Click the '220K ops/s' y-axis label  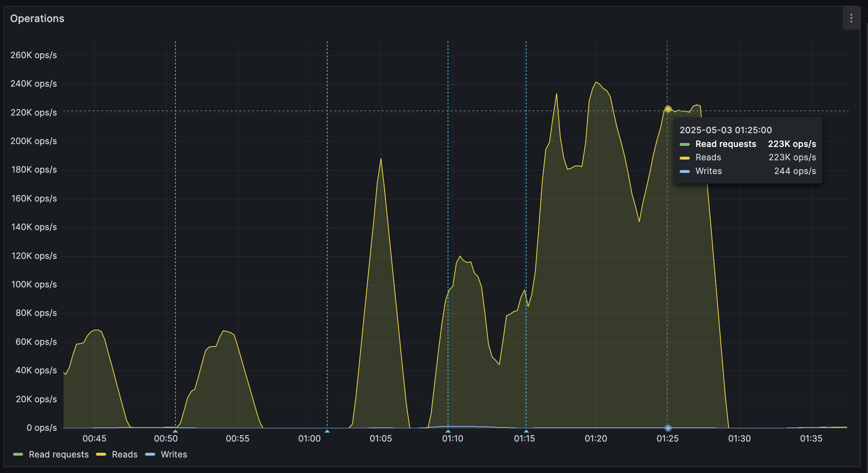tap(34, 113)
